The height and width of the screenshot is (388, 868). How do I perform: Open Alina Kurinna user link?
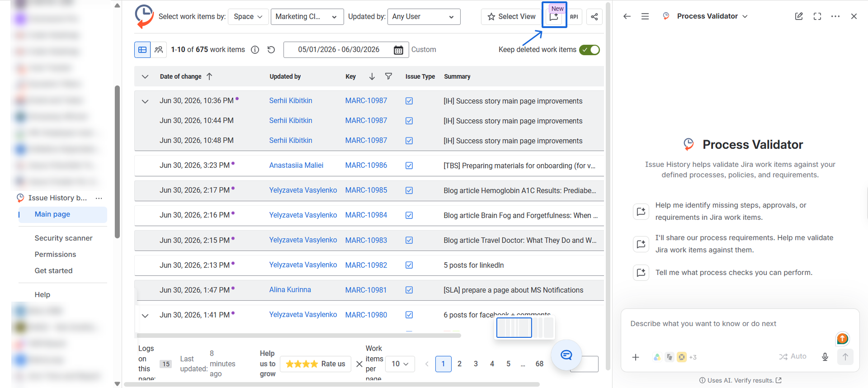(x=290, y=290)
